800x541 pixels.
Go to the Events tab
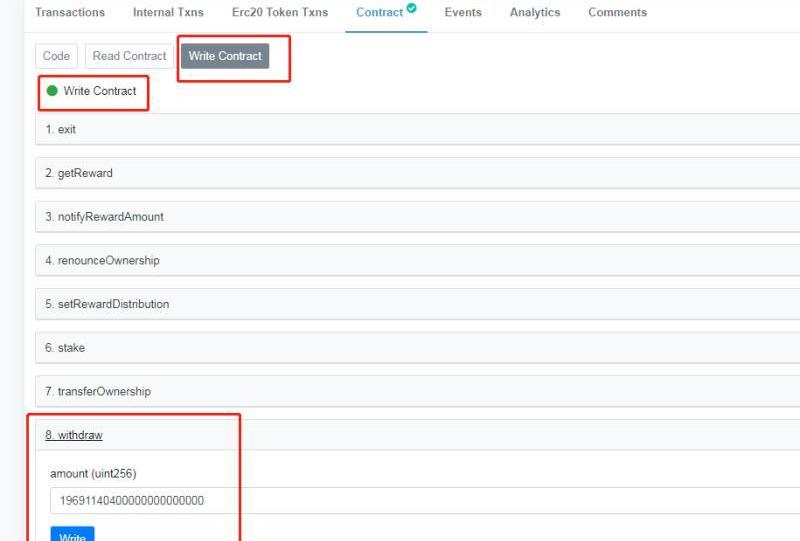[x=463, y=13]
